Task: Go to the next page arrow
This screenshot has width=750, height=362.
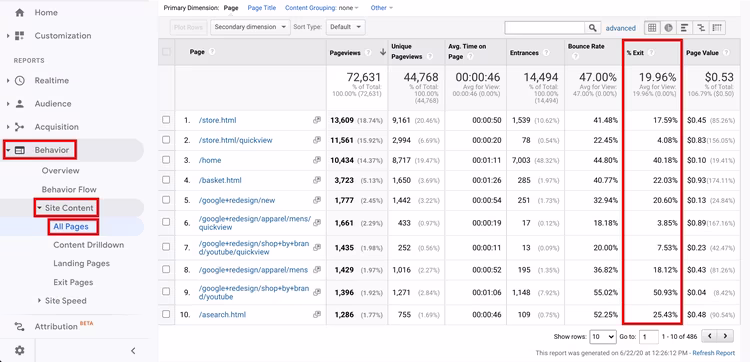Action: 726,336
